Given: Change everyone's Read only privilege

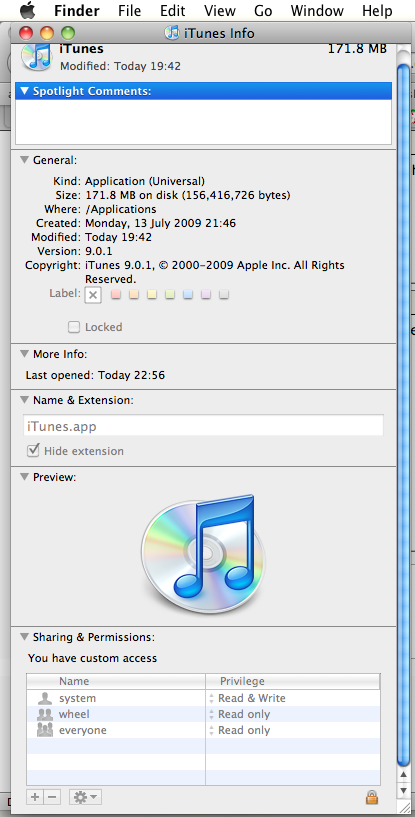Looking at the screenshot, I should pyautogui.click(x=240, y=730).
